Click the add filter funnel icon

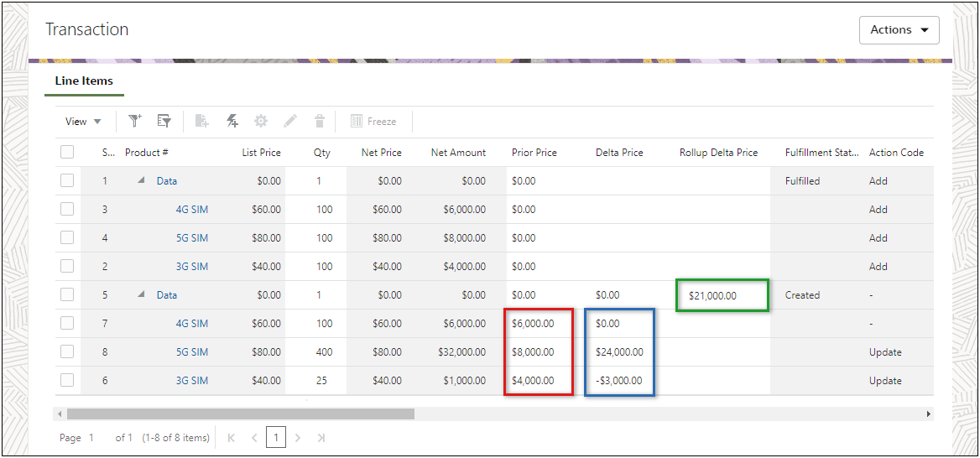(135, 122)
